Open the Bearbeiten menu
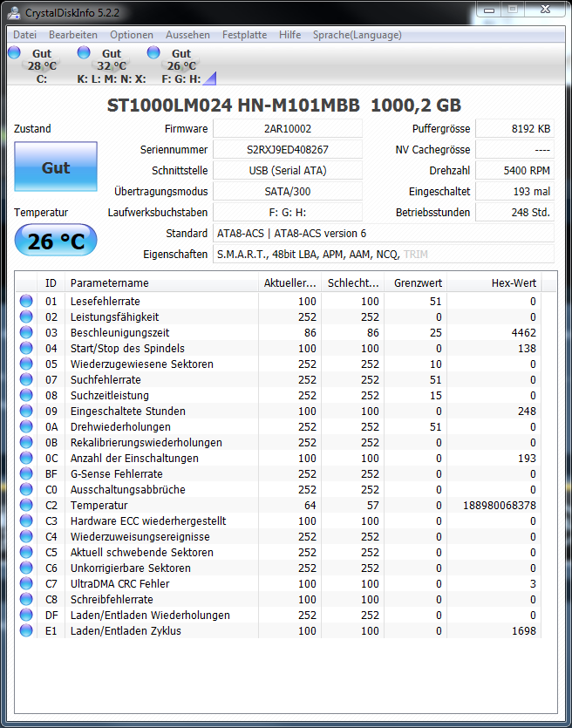The width and height of the screenshot is (572, 728). click(73, 35)
